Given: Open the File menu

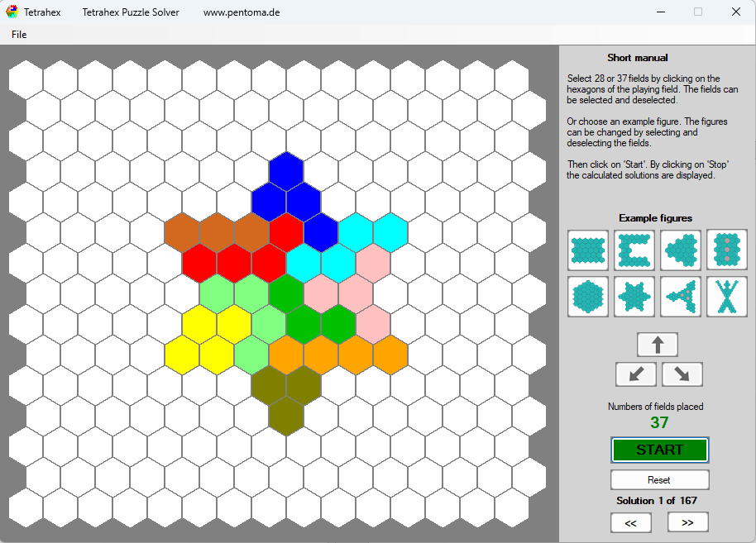Looking at the screenshot, I should coord(18,35).
